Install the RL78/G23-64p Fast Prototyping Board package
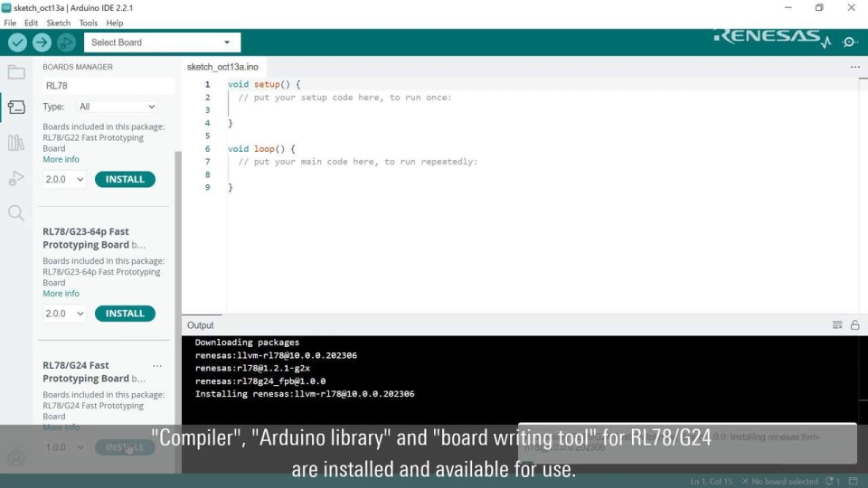 pyautogui.click(x=125, y=314)
